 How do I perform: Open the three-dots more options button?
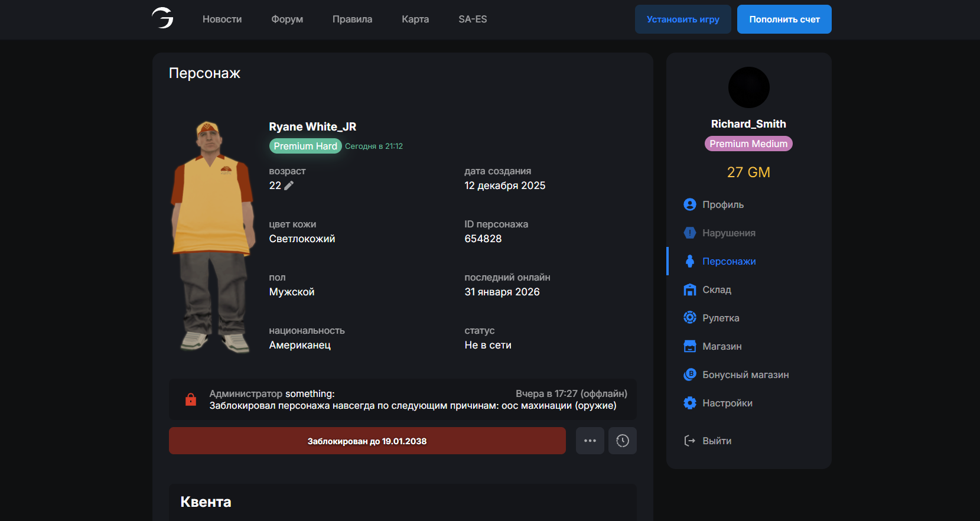pyautogui.click(x=590, y=441)
